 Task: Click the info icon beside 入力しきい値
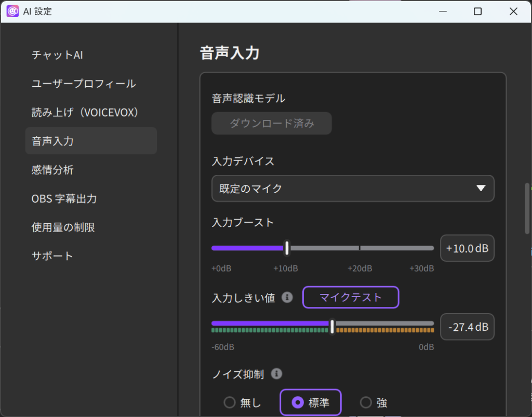click(x=287, y=298)
